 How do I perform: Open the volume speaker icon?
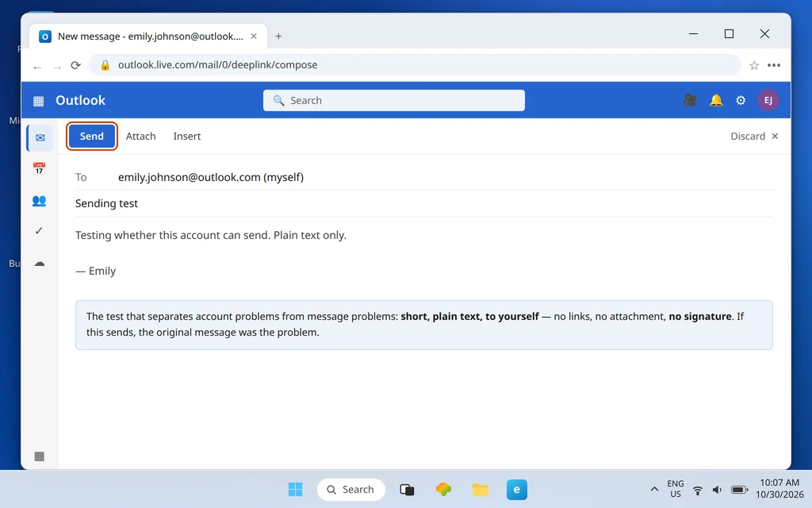click(x=717, y=490)
